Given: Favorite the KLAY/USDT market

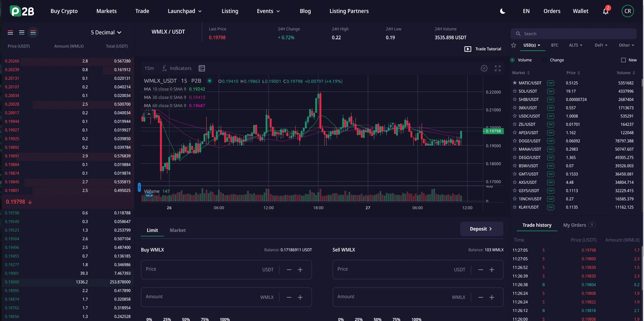Looking at the screenshot, I should 515,207.
